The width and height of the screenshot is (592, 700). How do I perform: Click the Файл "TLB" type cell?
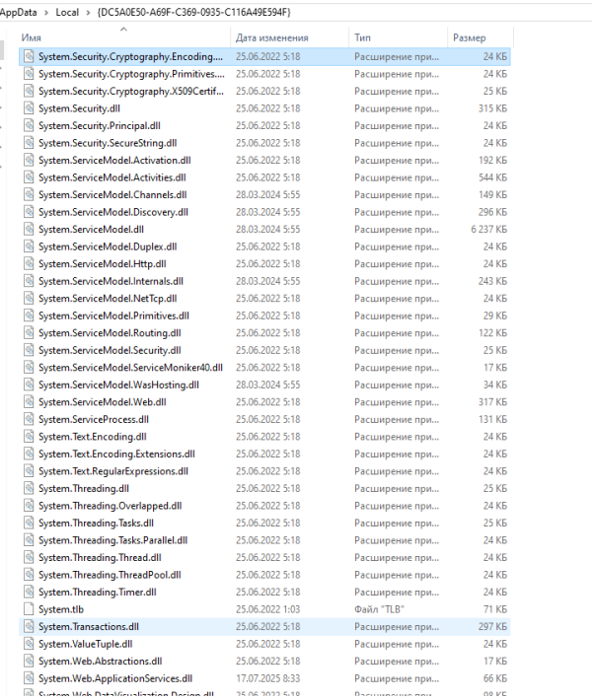pyautogui.click(x=379, y=609)
